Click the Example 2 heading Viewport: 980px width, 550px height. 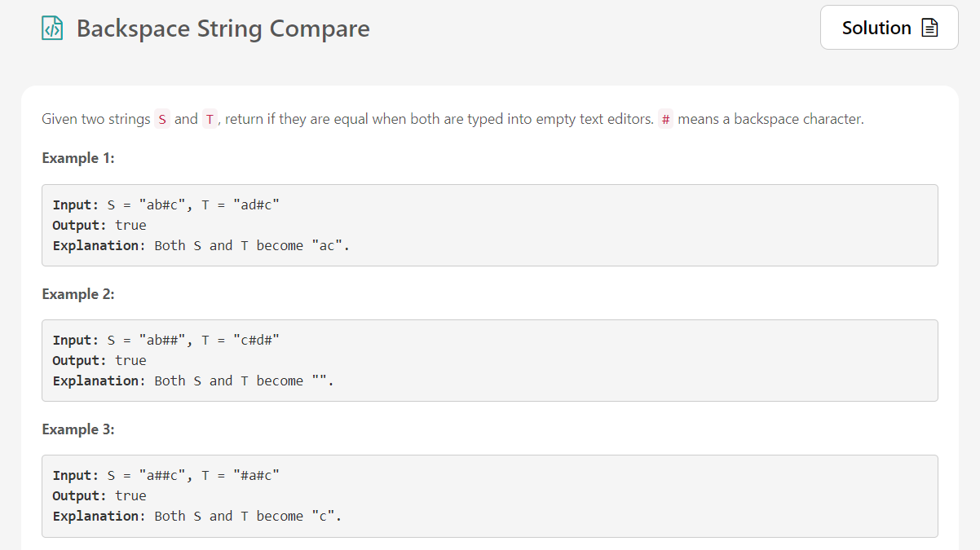(78, 294)
